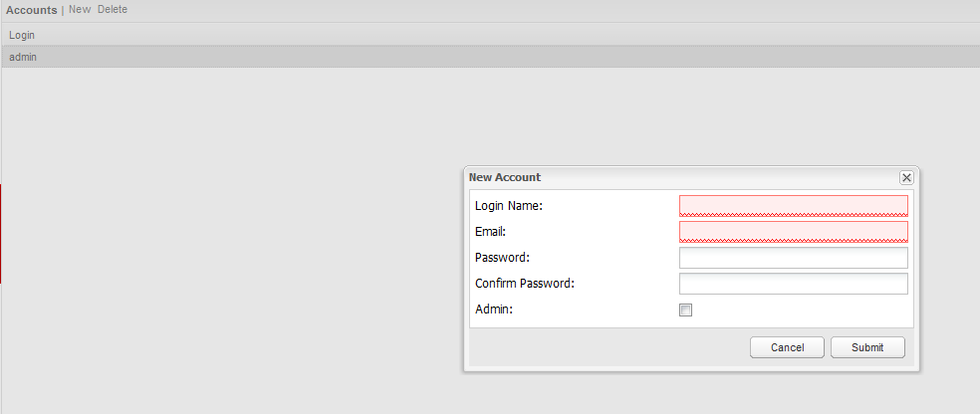Click the red strip on the left edge
This screenshot has height=414, width=980.
coord(1,234)
